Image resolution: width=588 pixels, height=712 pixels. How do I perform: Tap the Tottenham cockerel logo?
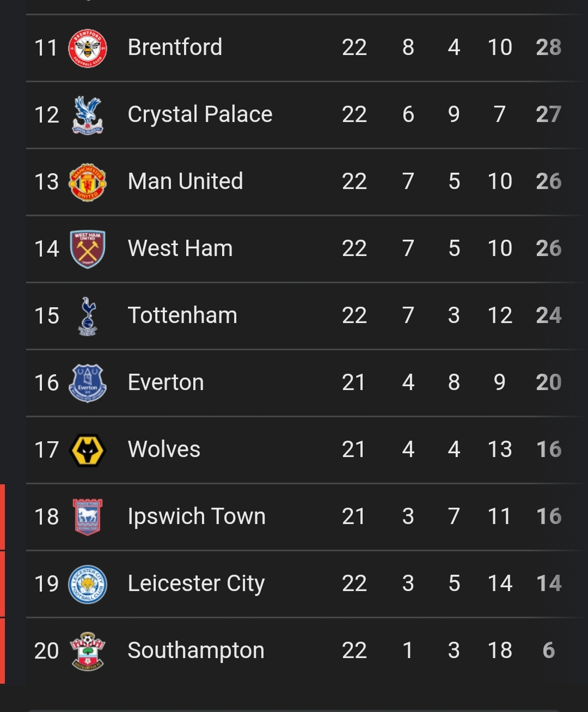click(88, 316)
